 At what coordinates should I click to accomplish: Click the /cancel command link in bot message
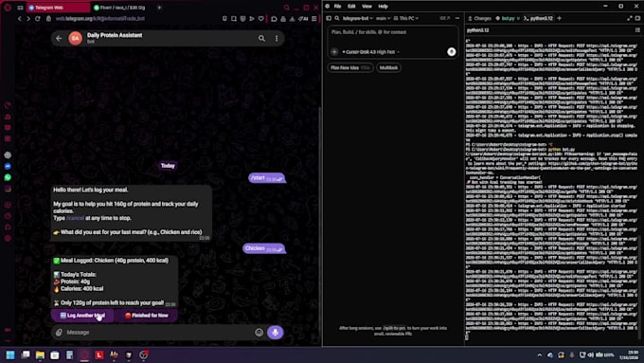[x=75, y=218]
